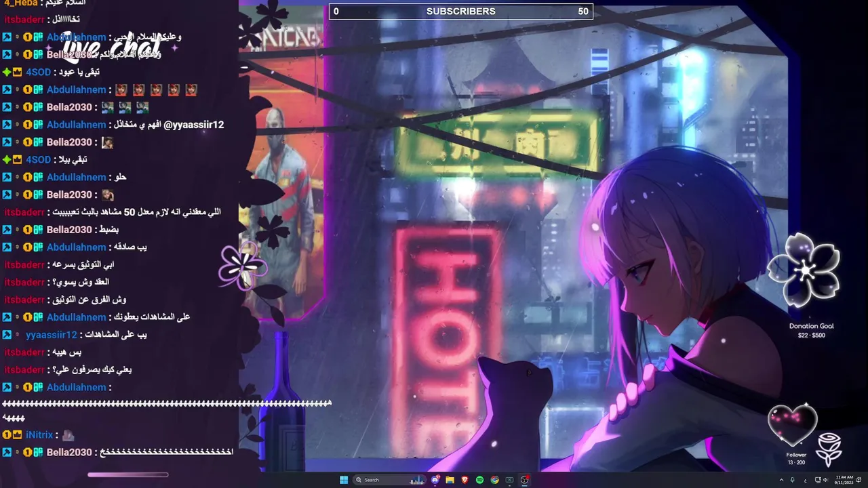Click the avatar emote in iNitrix's message

(68, 435)
